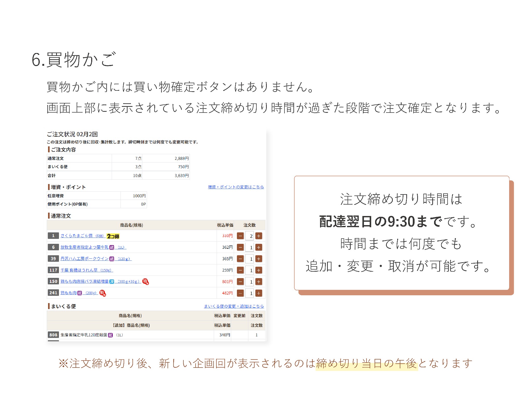Click blue 凍 frozen icon on 鶏もも肉唐揚

click(x=112, y=282)
